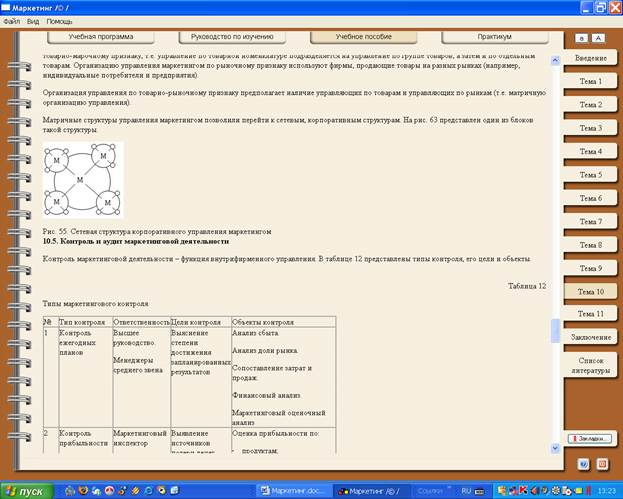This screenshot has height=499, width=623.
Task: Click cell 'Анализ сбыта'
Action: pyautogui.click(x=255, y=333)
